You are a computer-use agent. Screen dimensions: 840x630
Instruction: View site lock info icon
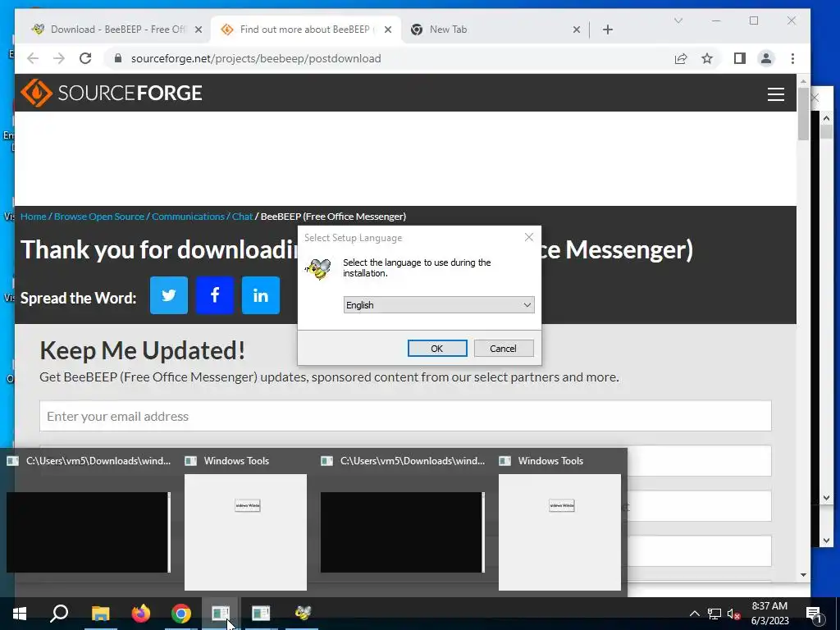coord(118,58)
